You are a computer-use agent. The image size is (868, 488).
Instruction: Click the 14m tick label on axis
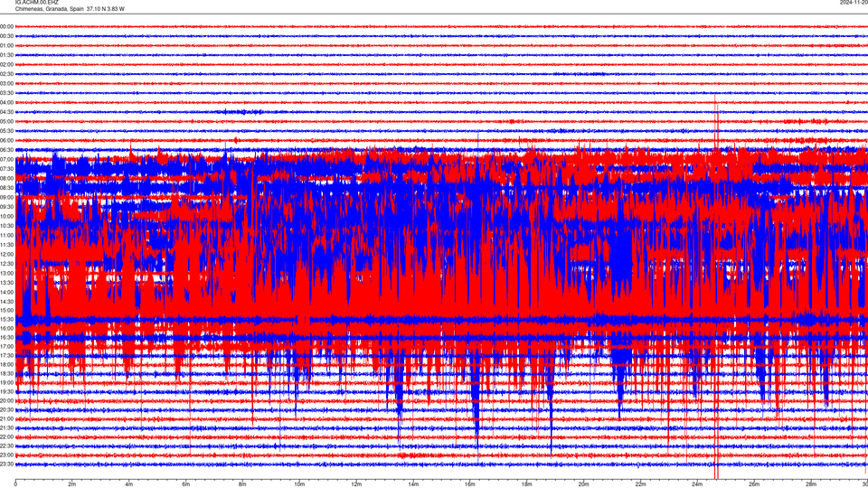click(413, 484)
